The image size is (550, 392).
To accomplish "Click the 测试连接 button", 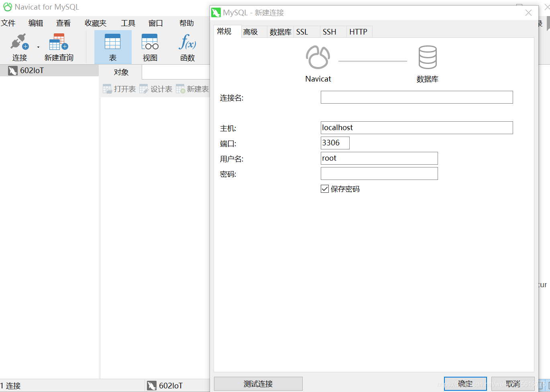I will (258, 384).
